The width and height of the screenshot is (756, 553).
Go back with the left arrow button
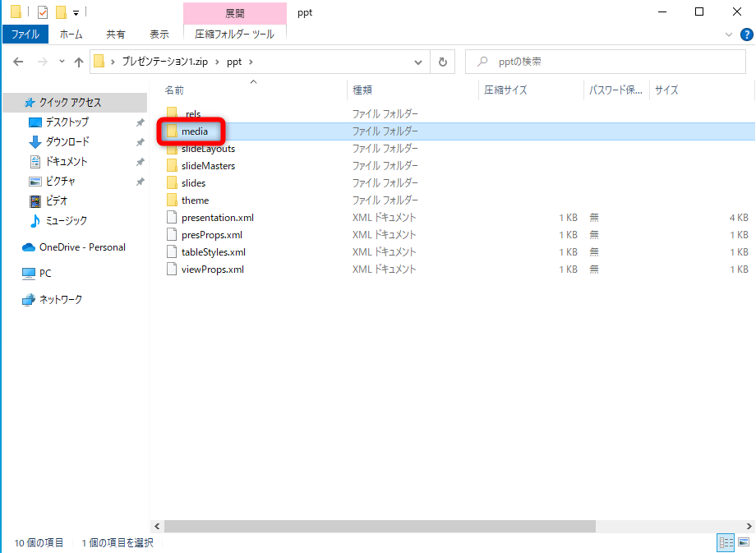(18, 62)
